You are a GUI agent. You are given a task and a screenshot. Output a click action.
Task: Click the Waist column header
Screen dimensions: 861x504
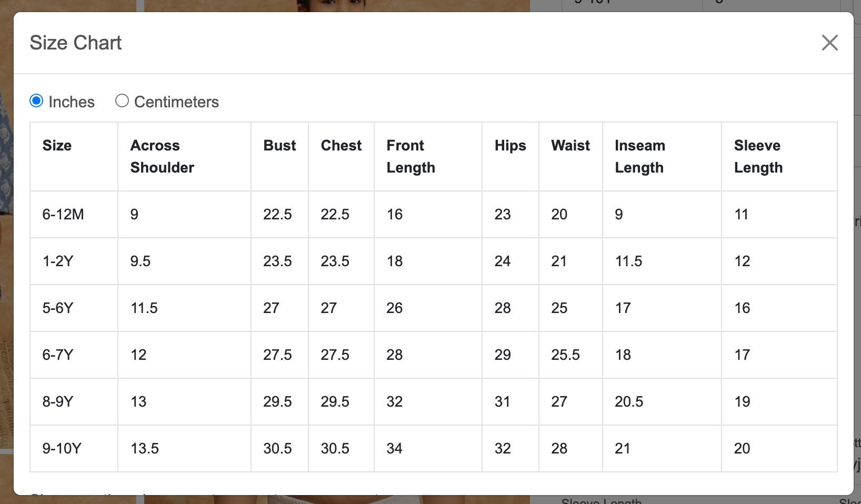570,145
